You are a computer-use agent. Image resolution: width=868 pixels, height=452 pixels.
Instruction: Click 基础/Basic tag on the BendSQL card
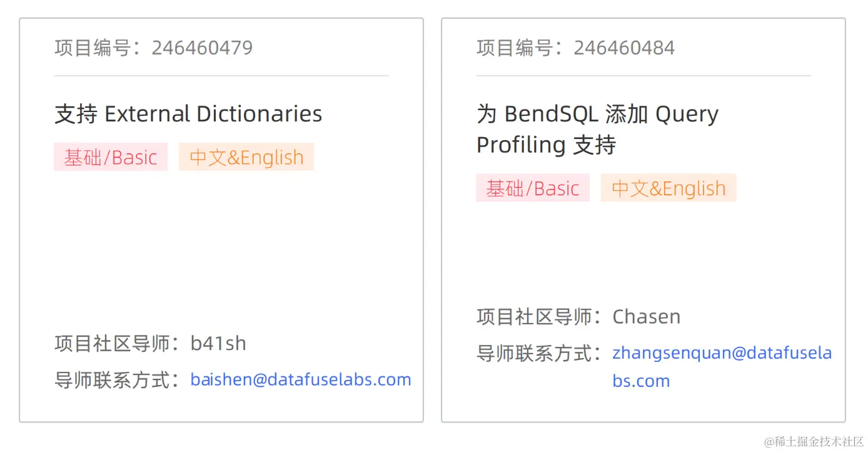click(x=533, y=188)
